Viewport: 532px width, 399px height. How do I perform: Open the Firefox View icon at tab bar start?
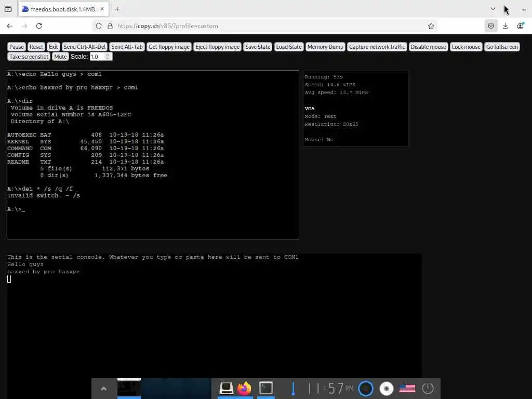click(x=8, y=9)
